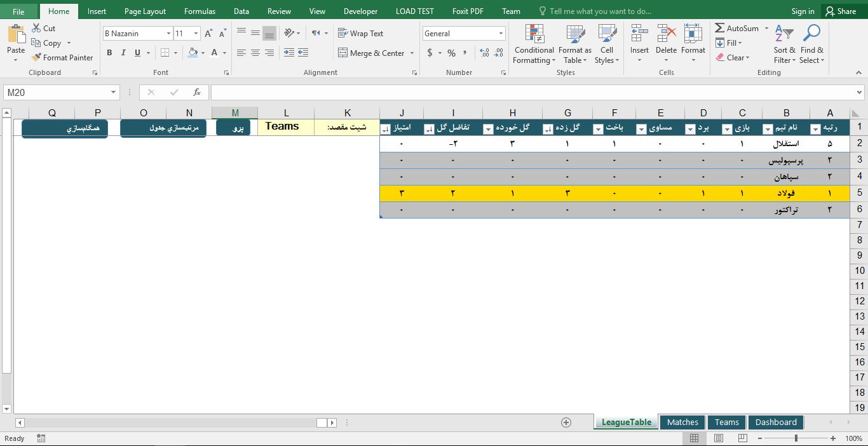Click the Cut scissors icon
868x446 pixels.
point(36,29)
